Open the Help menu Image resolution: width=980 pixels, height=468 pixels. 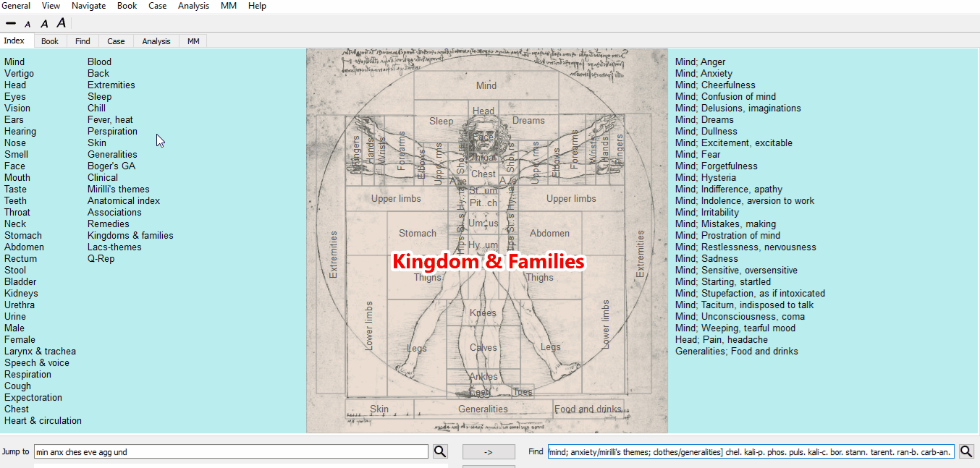[257, 6]
